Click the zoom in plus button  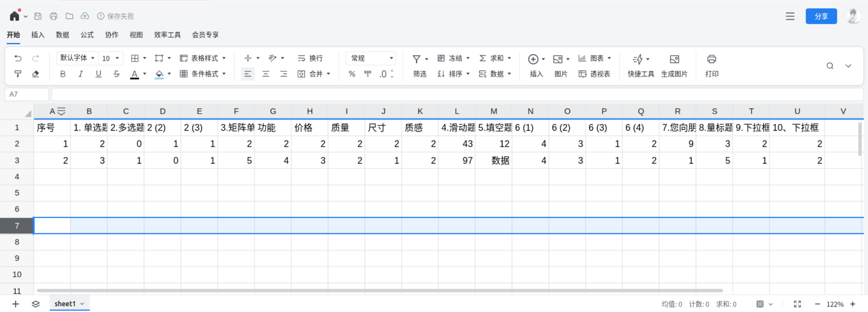click(853, 304)
